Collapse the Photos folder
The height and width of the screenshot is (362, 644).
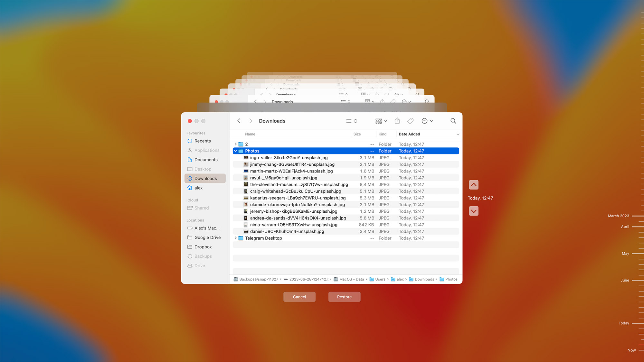[235, 151]
